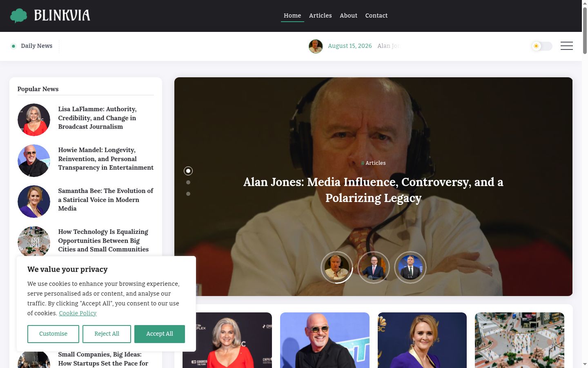The image size is (588, 368).
Task: Open the Lisa LaFlamme article card image
Action: point(227,340)
